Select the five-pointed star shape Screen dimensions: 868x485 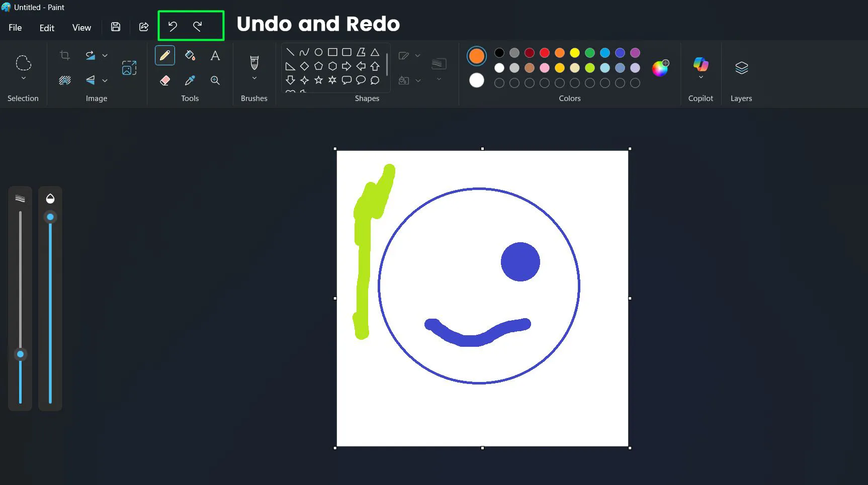[318, 79]
